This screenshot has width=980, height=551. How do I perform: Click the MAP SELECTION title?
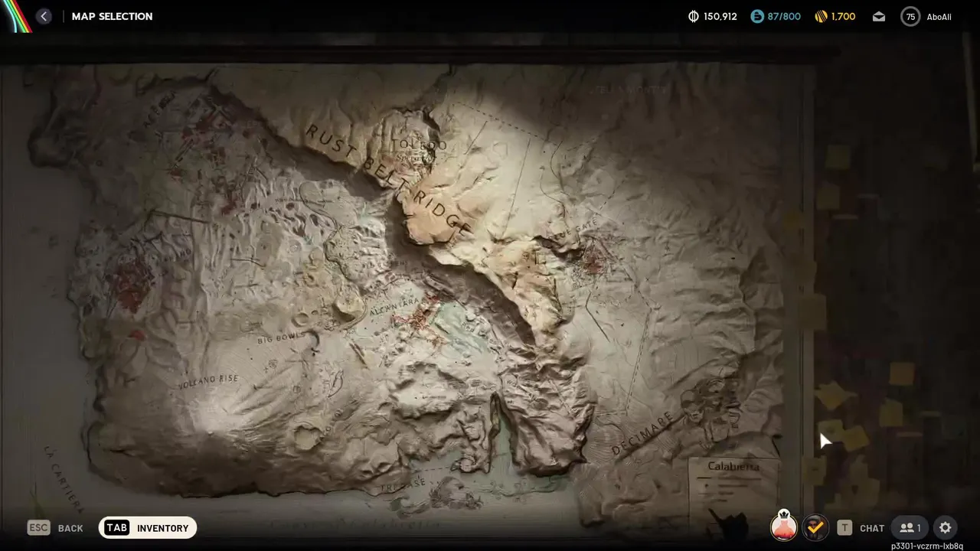pyautogui.click(x=112, y=16)
